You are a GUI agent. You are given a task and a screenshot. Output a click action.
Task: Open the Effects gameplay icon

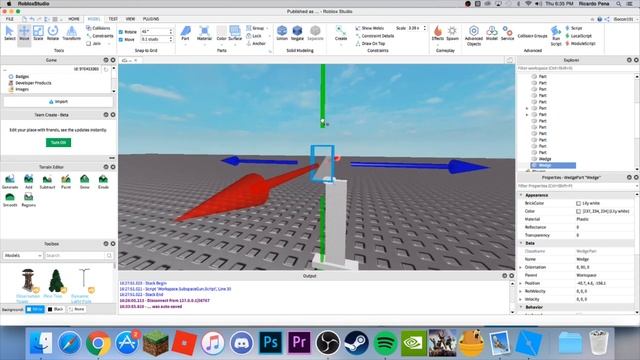pyautogui.click(x=438, y=33)
